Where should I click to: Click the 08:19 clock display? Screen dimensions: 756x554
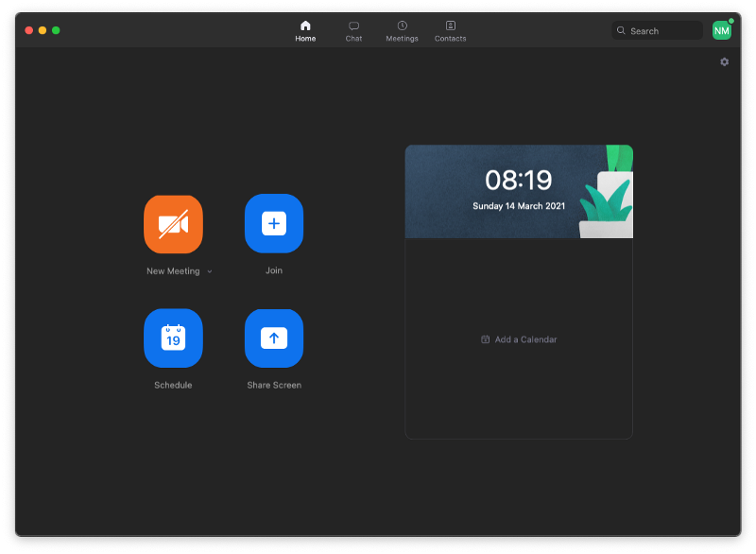pos(518,180)
